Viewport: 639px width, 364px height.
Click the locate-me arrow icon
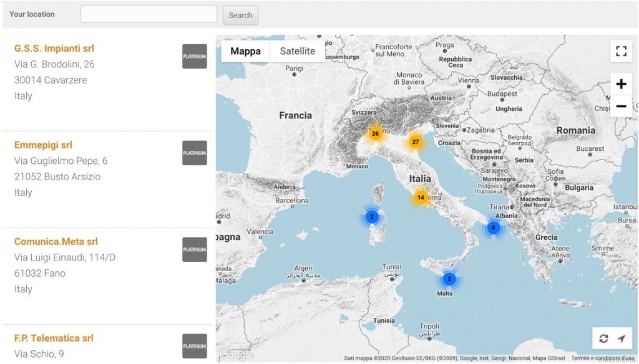click(621, 338)
